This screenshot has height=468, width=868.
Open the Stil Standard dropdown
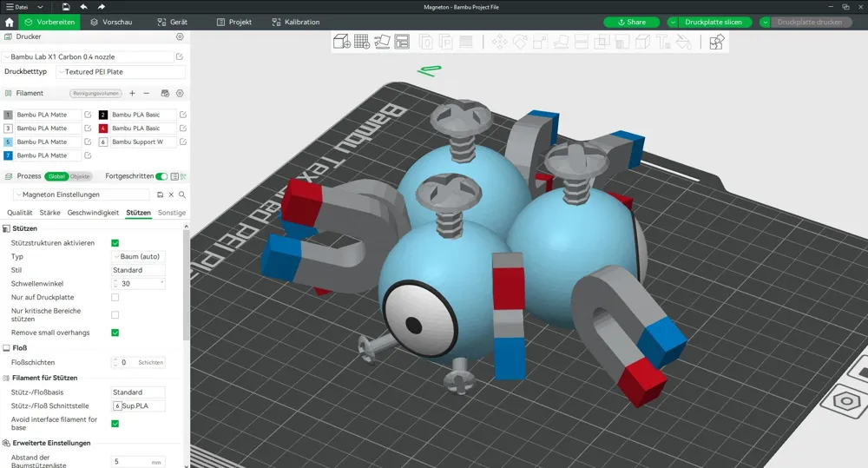click(x=138, y=270)
